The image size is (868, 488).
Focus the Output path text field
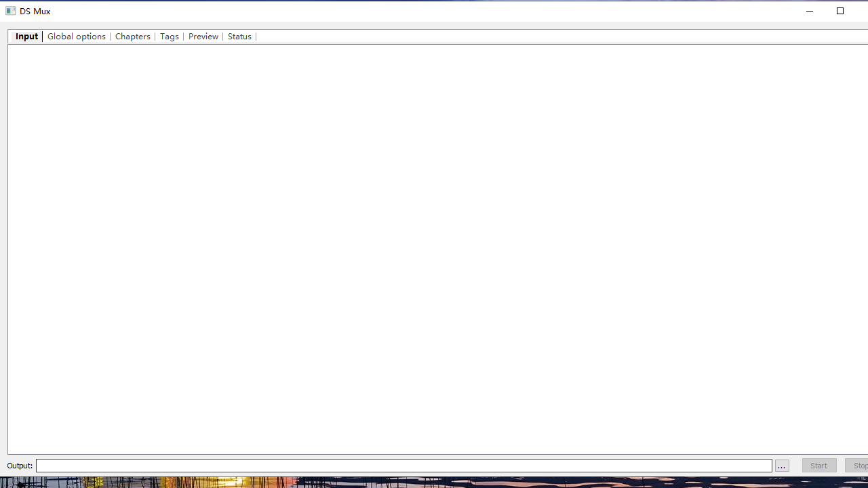pos(403,466)
